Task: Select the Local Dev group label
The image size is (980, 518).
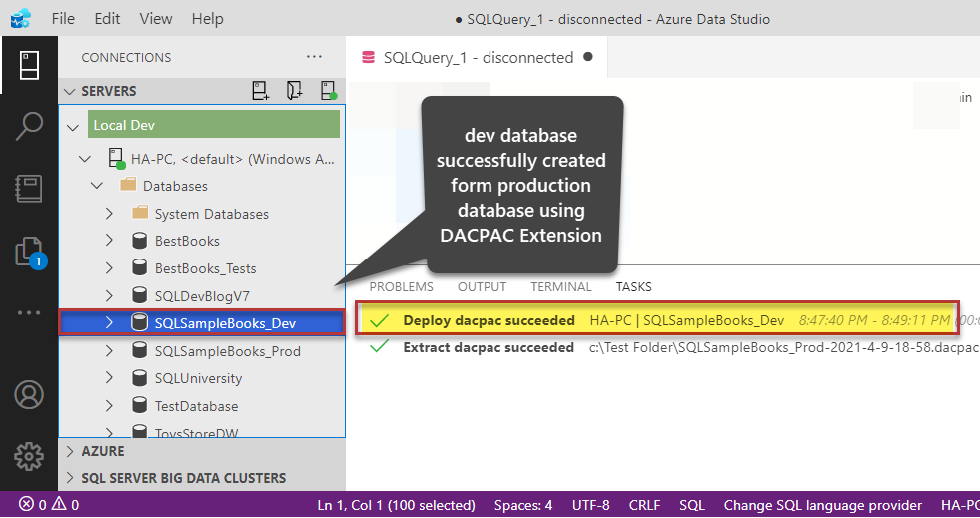Action: click(x=214, y=124)
